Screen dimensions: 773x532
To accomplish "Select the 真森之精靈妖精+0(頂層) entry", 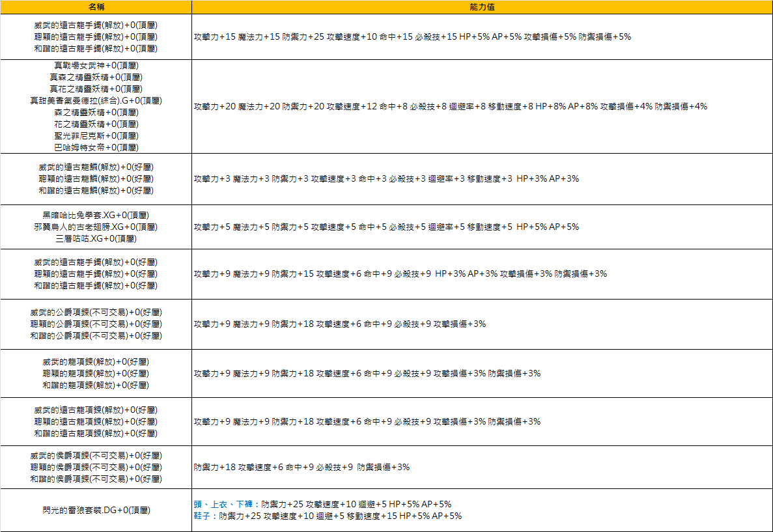I will [x=96, y=77].
